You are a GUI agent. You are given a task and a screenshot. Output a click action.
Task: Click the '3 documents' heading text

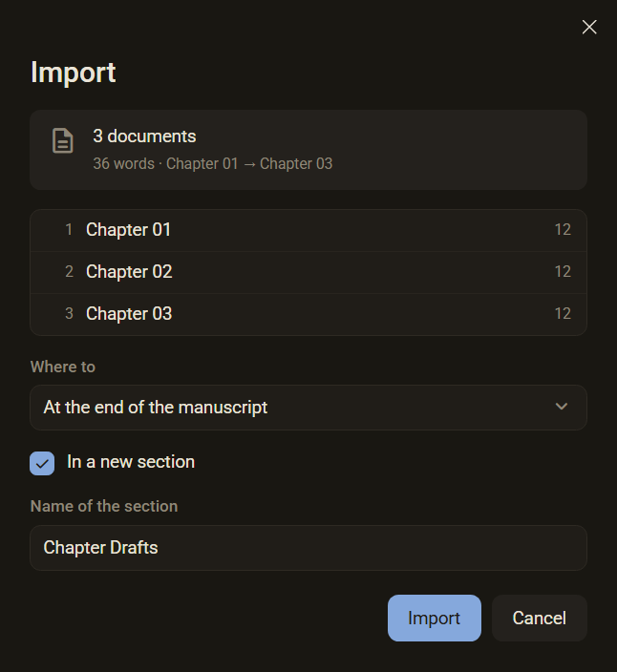144,136
